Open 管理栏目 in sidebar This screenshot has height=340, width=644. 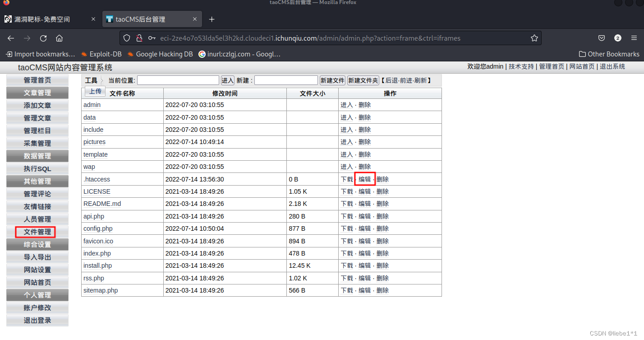click(x=37, y=131)
